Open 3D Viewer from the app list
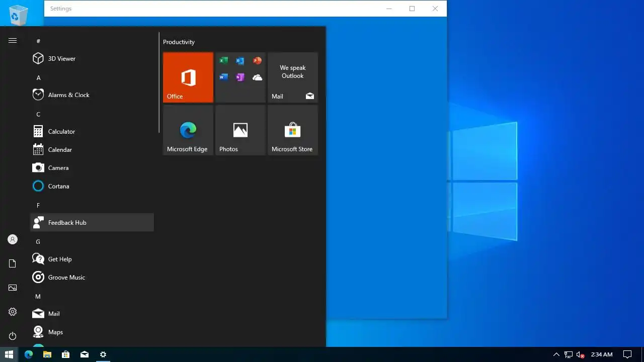This screenshot has height=362, width=644. [92, 58]
